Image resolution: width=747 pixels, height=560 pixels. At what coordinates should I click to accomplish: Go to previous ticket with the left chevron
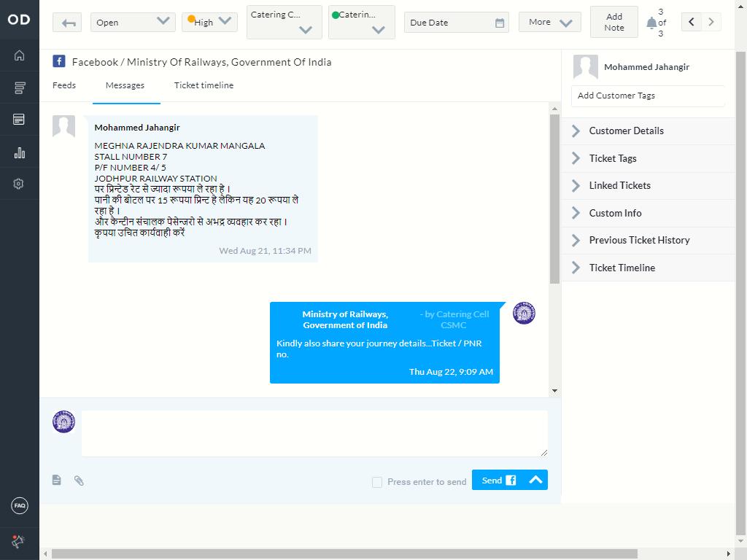pyautogui.click(x=692, y=22)
